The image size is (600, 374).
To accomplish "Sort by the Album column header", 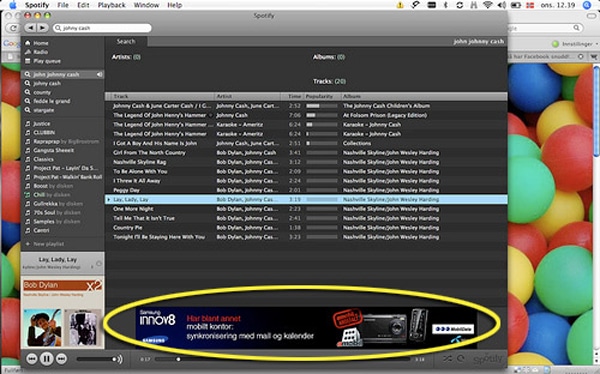I will [424, 96].
